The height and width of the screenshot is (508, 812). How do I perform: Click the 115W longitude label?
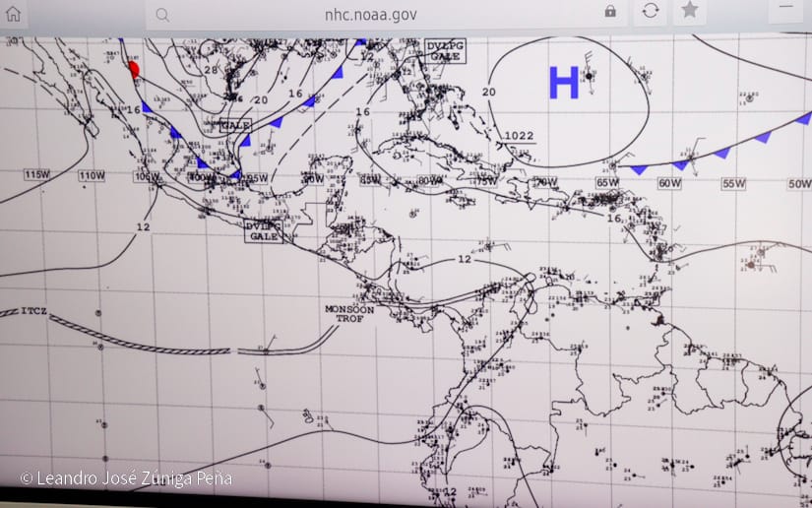pos(37,174)
